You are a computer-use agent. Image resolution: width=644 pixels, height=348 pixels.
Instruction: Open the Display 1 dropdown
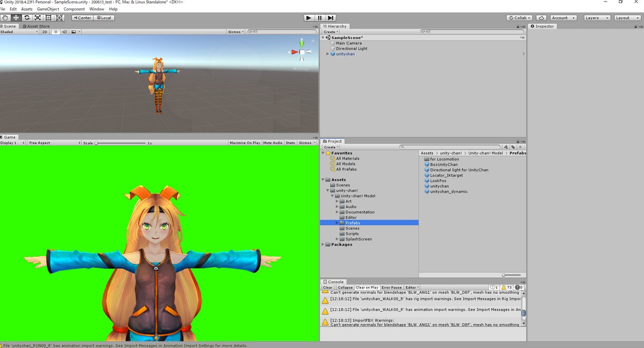13,143
